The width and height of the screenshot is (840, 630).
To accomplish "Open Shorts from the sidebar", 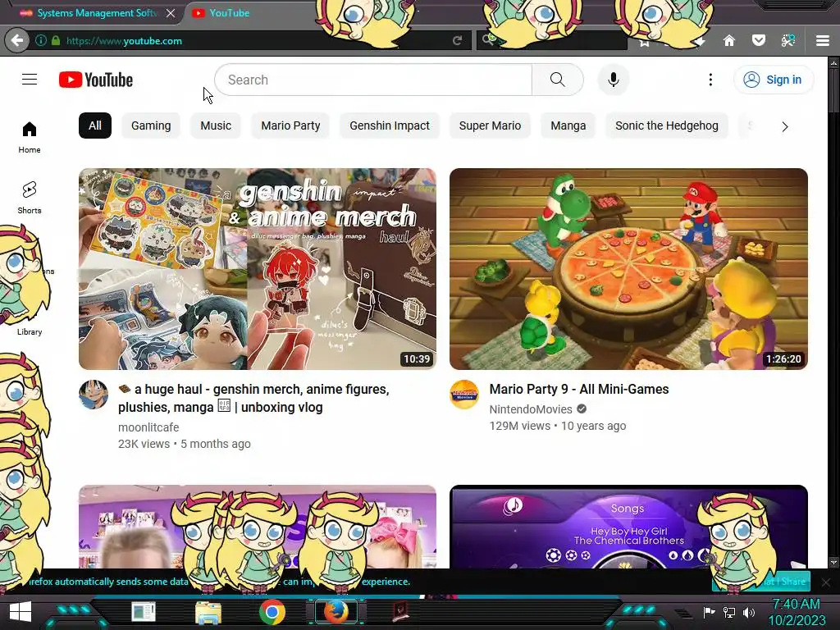I will (x=30, y=197).
